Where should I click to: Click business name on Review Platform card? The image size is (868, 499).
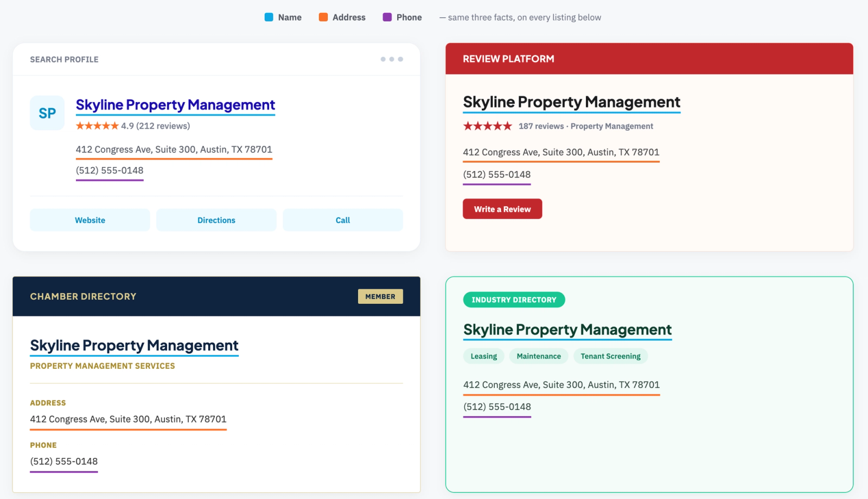click(x=572, y=102)
